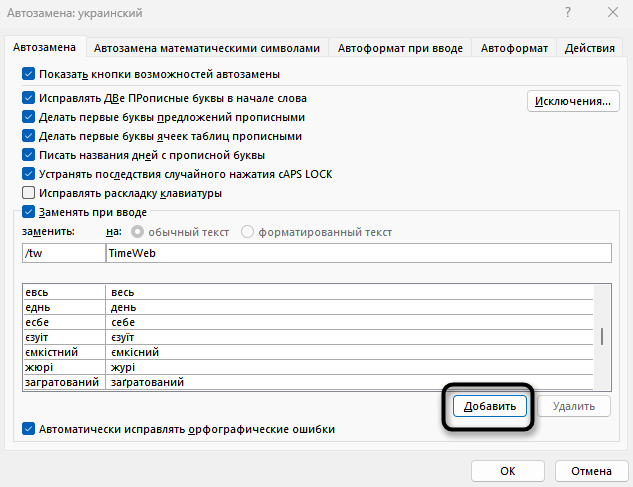
Task: Toggle the cAPS LOCK correction checkbox
Action: click(28, 174)
